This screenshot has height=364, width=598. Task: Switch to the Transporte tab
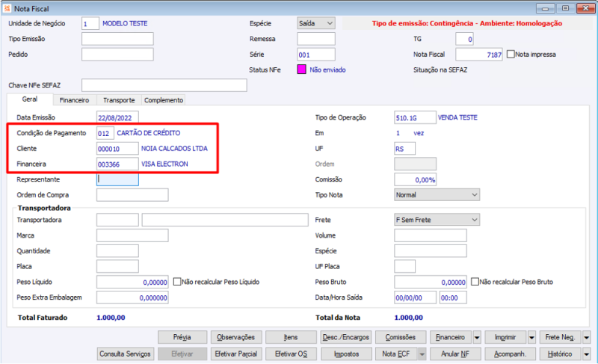point(119,100)
